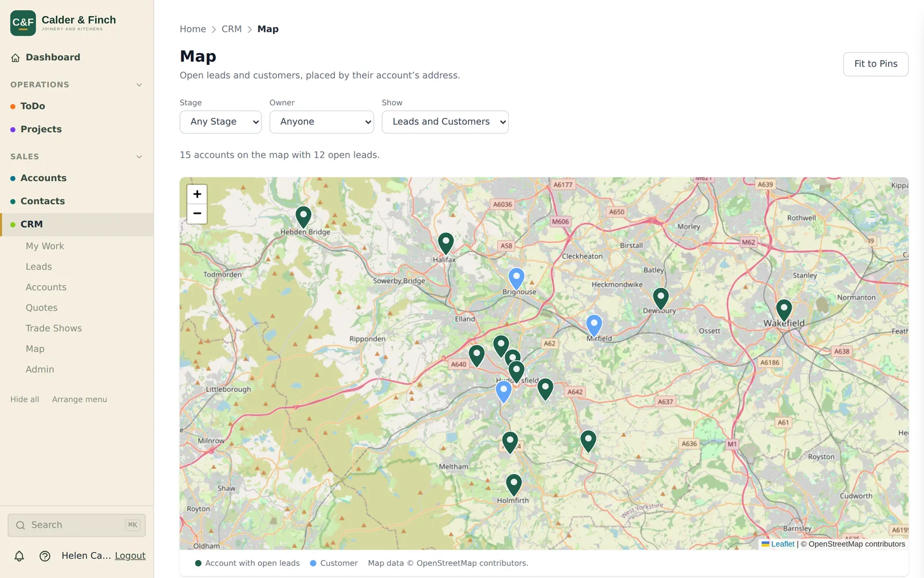Click the Home breadcrumb link
This screenshot has width=924, height=578.
tap(193, 29)
